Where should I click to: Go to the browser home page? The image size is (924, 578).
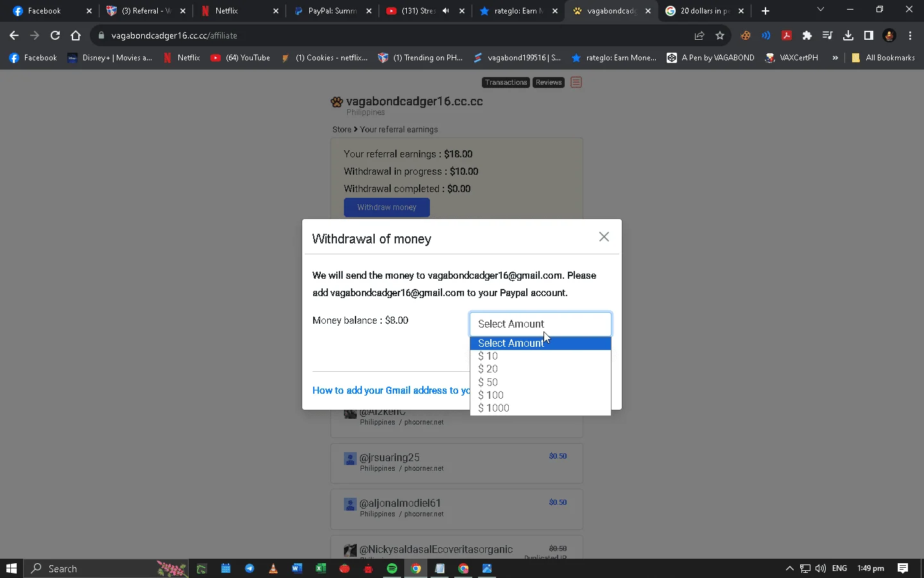(x=76, y=35)
